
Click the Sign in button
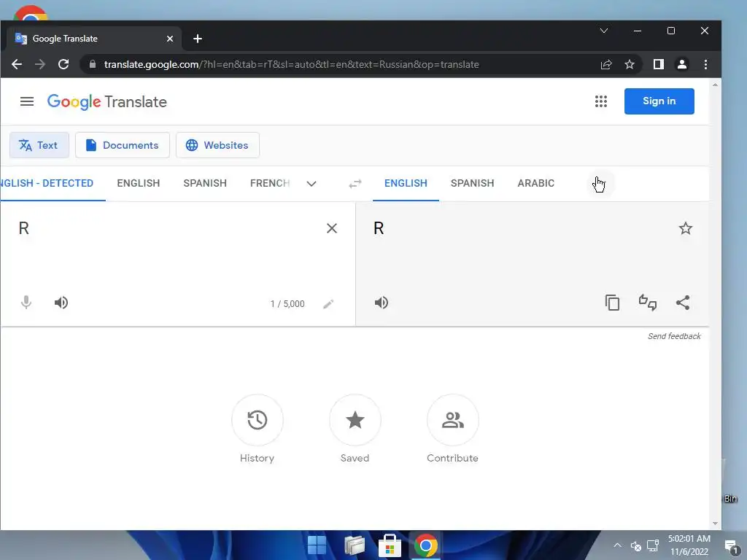click(x=659, y=101)
